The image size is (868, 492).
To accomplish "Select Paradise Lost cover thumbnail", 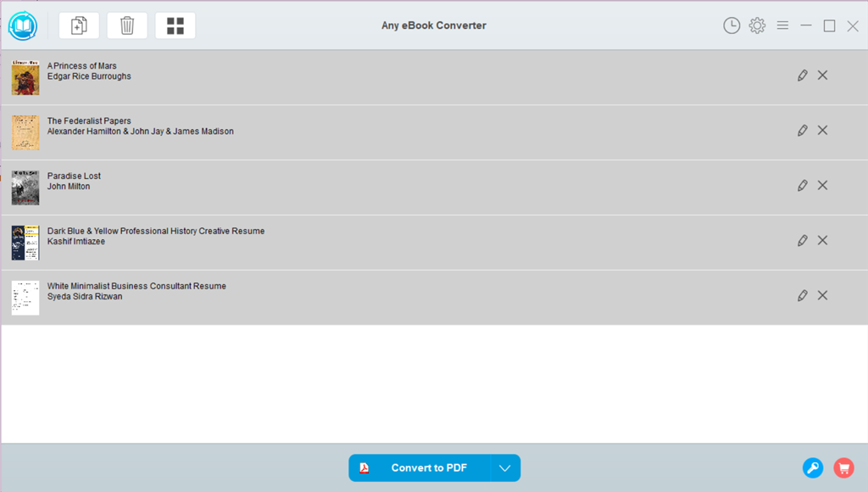I will [x=25, y=187].
